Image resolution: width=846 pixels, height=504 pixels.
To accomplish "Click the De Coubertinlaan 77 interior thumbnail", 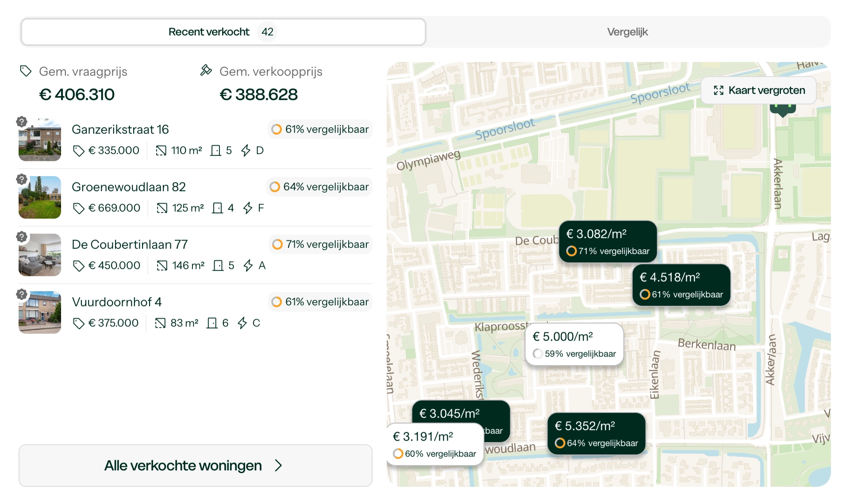I will [40, 255].
